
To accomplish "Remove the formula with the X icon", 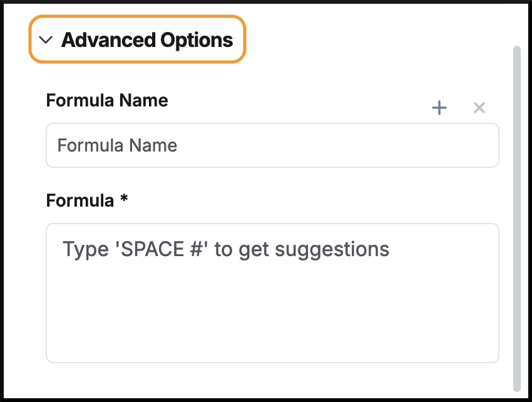I will click(x=479, y=108).
